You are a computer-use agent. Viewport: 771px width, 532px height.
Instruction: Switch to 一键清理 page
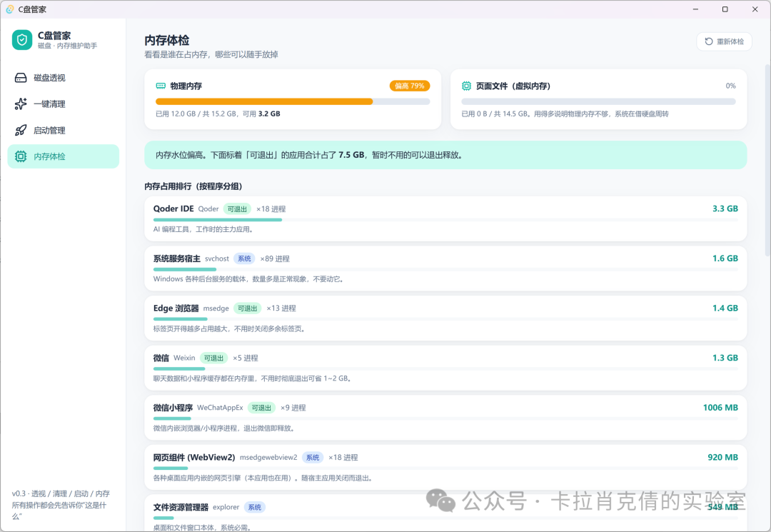[64, 104]
